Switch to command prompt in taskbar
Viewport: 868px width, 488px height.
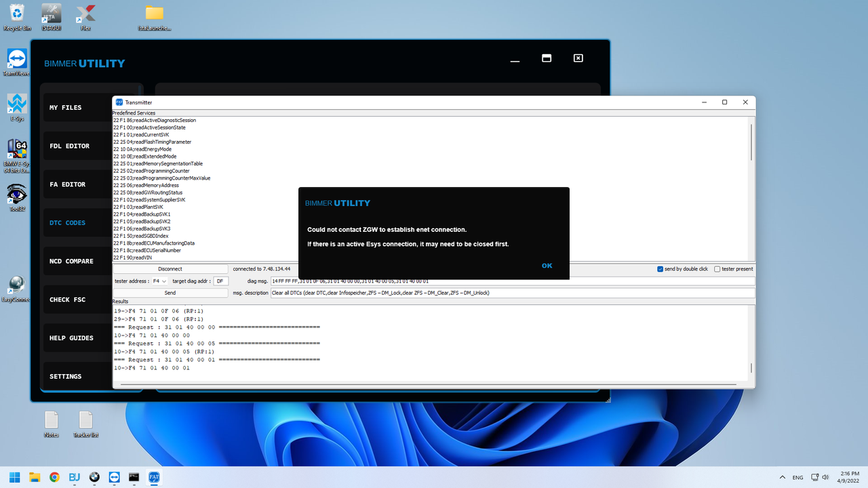point(134,477)
